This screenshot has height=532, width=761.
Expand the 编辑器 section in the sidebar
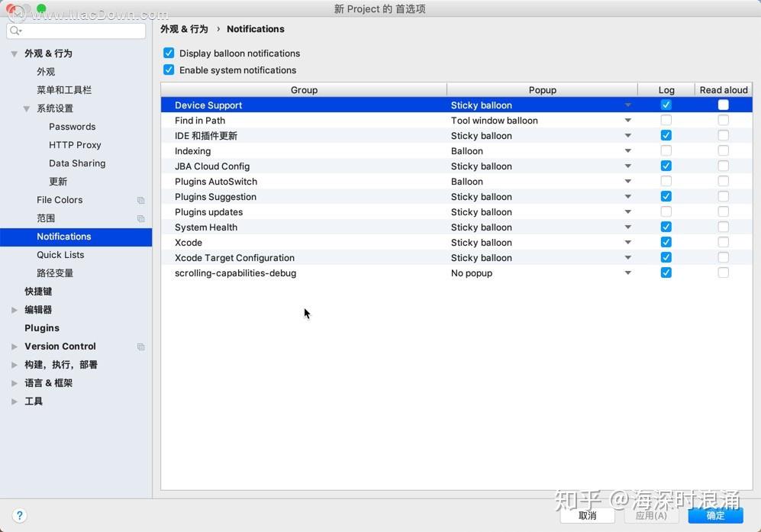[x=14, y=310]
